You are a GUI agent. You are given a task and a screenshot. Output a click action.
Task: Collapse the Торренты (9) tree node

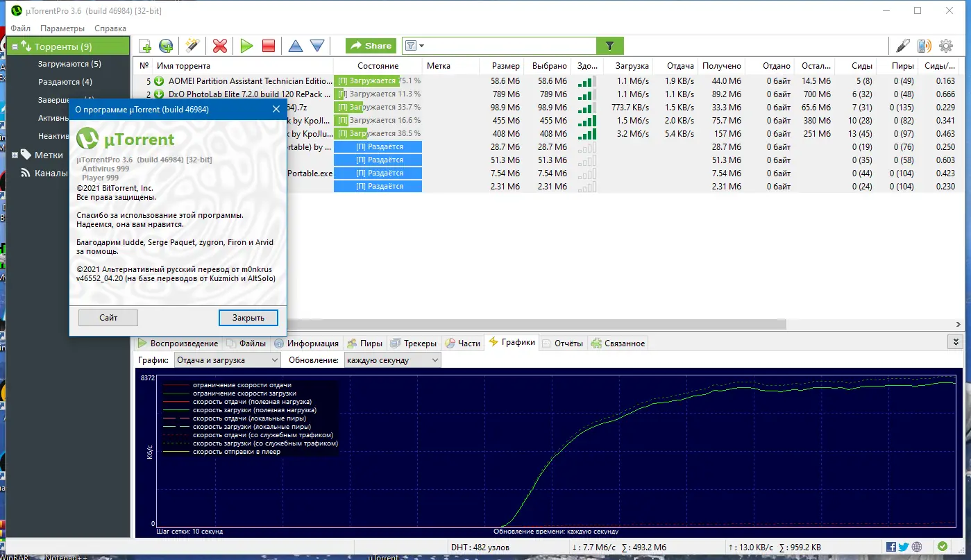coord(14,46)
